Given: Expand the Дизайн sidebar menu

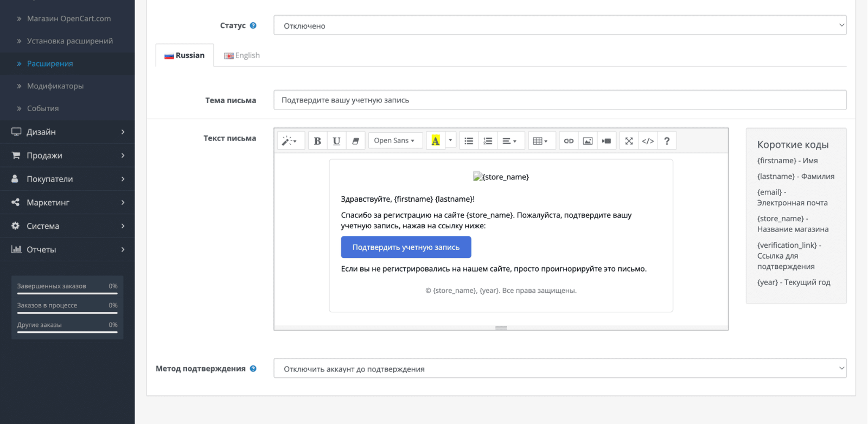Looking at the screenshot, I should point(67,132).
